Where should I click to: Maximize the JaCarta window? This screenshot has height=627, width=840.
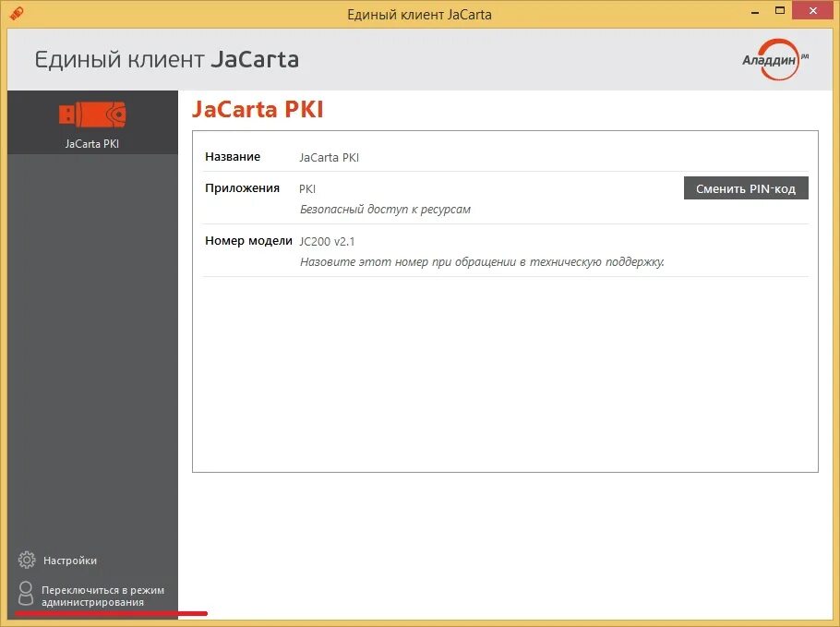point(780,11)
